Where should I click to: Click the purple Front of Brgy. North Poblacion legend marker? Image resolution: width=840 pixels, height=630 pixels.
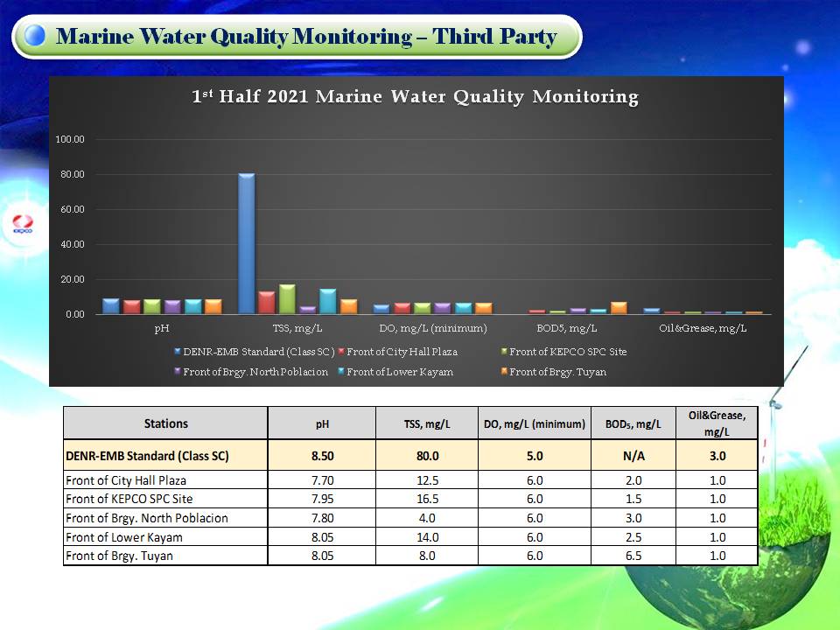[x=178, y=371]
